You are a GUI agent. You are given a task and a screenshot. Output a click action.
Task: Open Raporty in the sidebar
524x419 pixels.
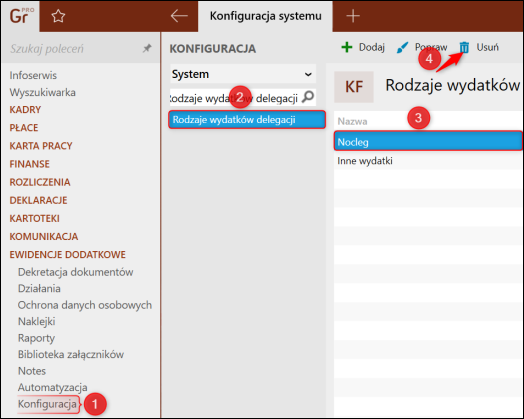pos(36,338)
